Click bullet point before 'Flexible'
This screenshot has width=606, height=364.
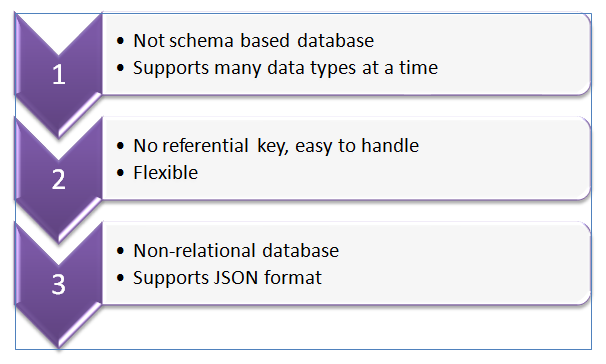coord(121,173)
